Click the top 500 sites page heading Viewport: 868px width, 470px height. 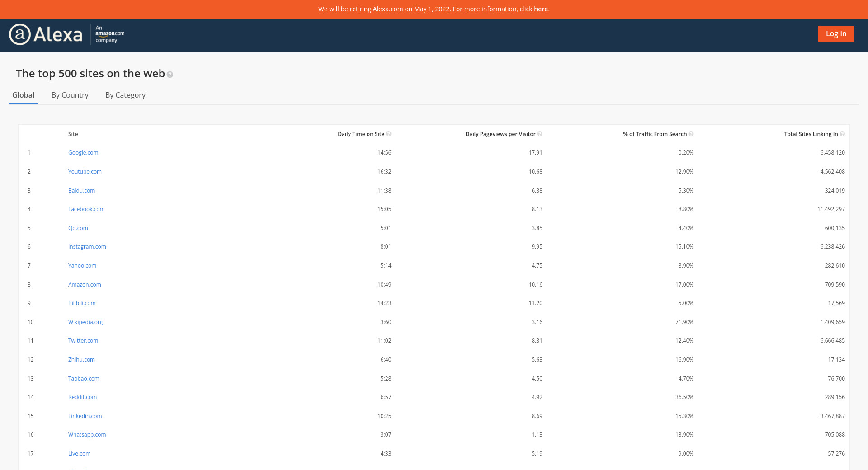90,74
